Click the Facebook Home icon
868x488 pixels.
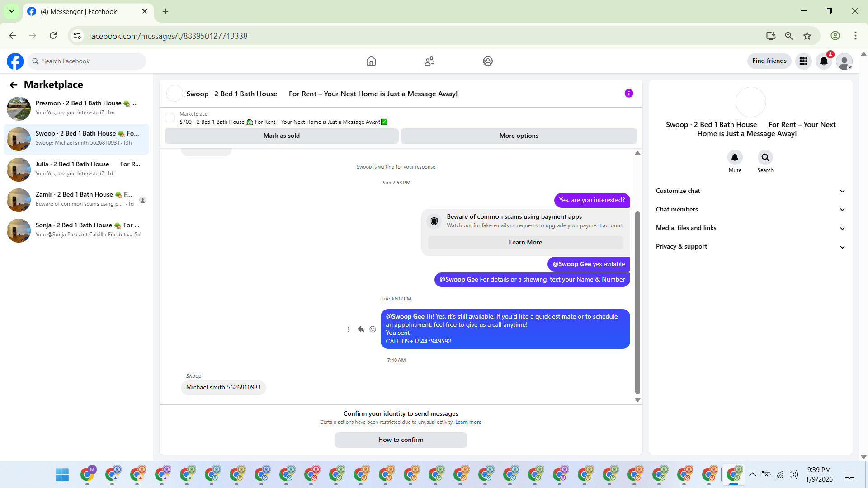(371, 61)
